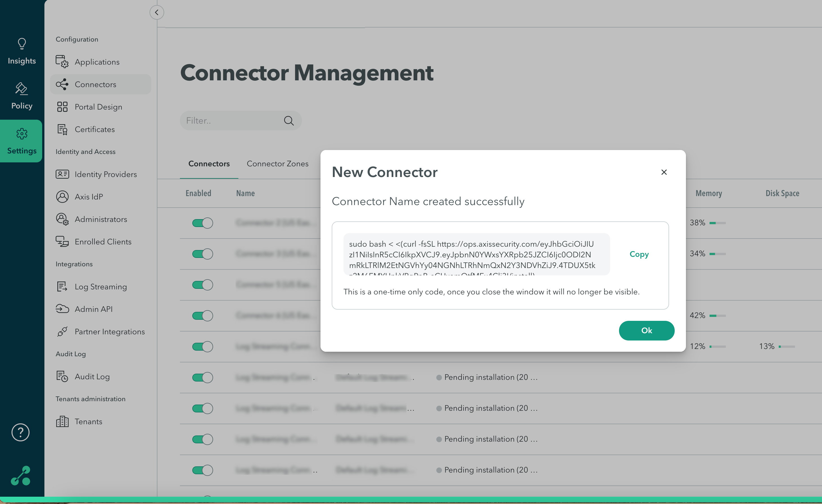The height and width of the screenshot is (504, 822).
Task: Close the New Connector dialog
Action: coord(664,172)
